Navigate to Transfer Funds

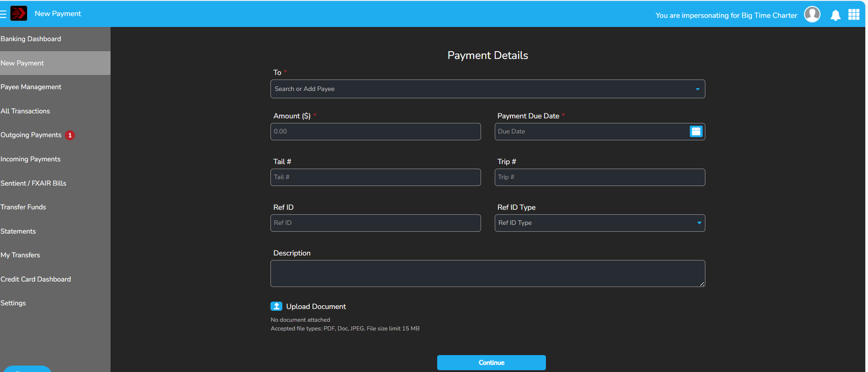coord(23,207)
